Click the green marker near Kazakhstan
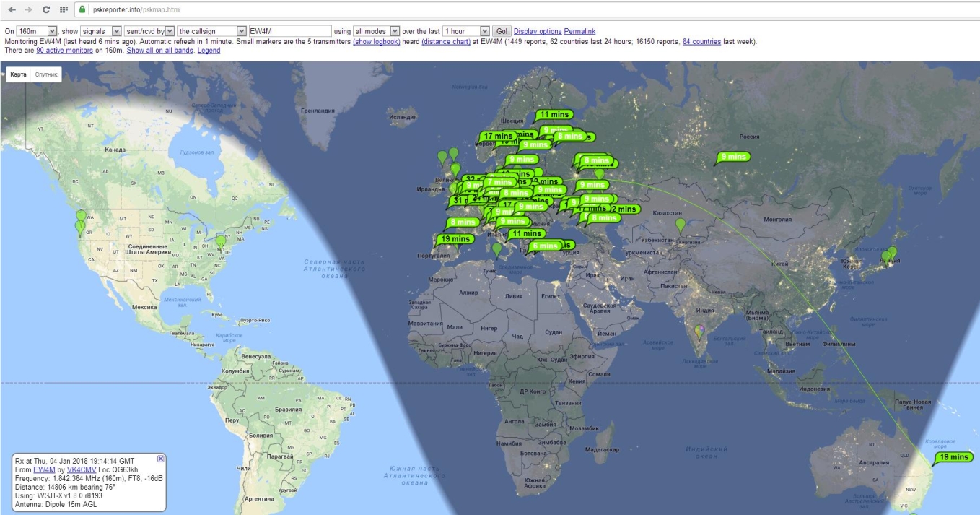 pyautogui.click(x=680, y=225)
